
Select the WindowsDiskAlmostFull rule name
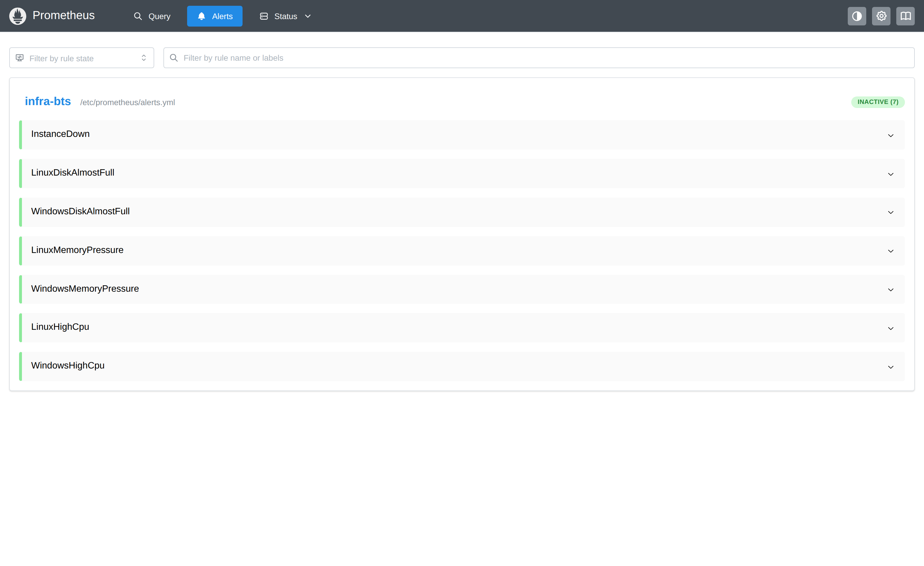point(80,211)
